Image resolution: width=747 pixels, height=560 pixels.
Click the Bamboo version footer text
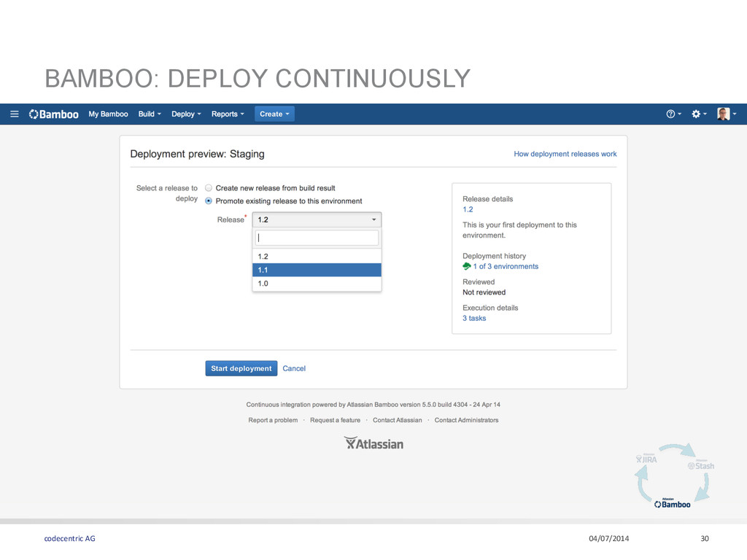coord(373,404)
